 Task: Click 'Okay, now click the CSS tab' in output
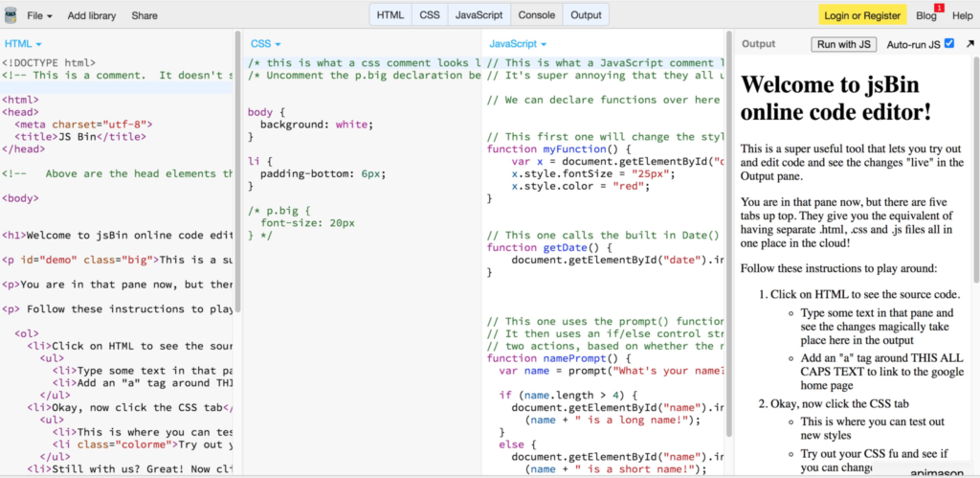click(839, 403)
